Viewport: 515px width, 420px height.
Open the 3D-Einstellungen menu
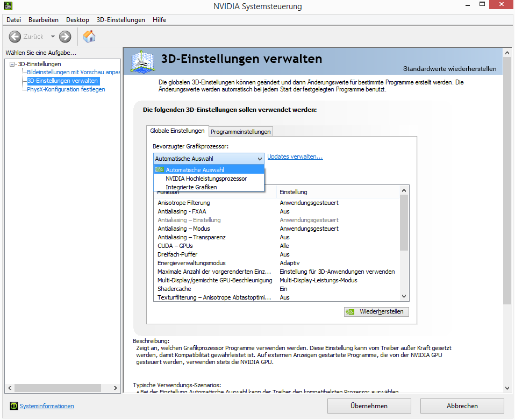pos(121,20)
